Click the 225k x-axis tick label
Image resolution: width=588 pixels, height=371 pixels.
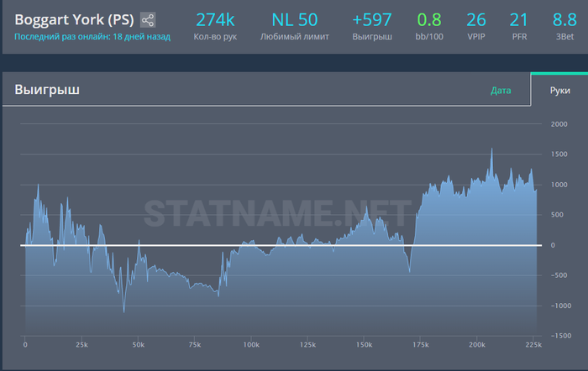click(533, 345)
